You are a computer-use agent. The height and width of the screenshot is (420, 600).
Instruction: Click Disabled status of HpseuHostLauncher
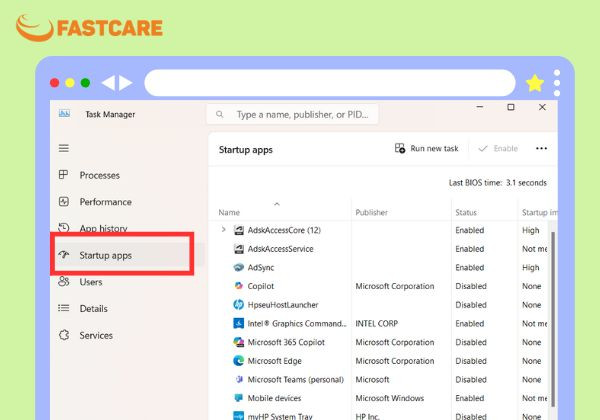coord(471,305)
